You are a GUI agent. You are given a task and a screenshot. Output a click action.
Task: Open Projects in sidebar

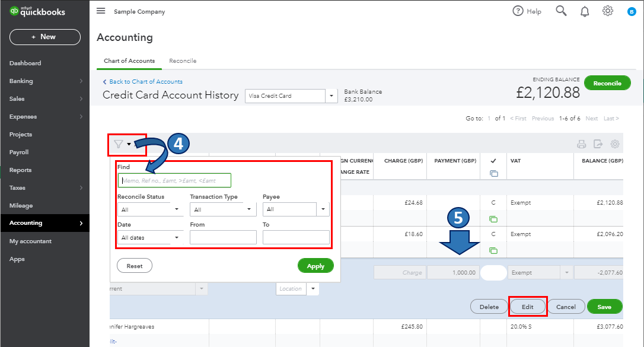[21, 134]
